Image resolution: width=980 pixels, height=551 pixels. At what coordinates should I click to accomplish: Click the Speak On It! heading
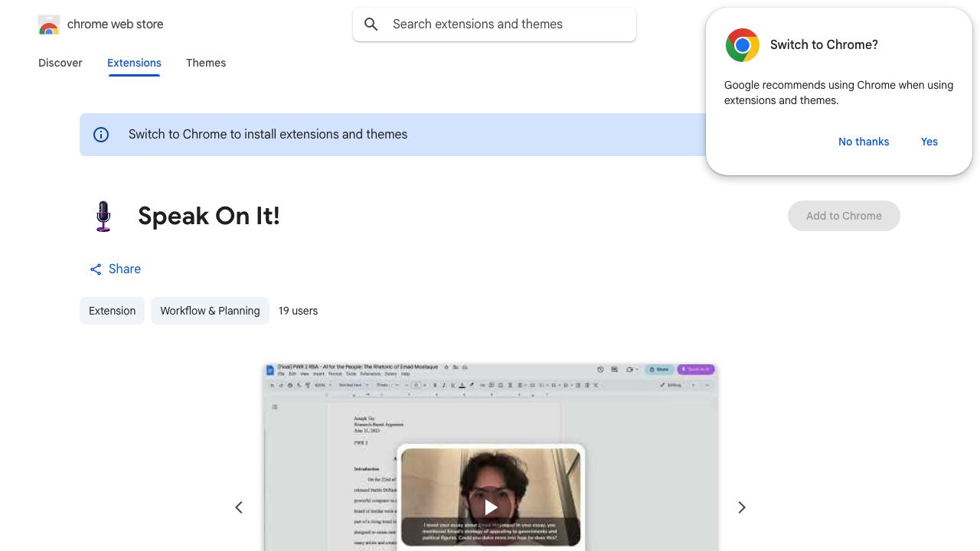(x=209, y=216)
